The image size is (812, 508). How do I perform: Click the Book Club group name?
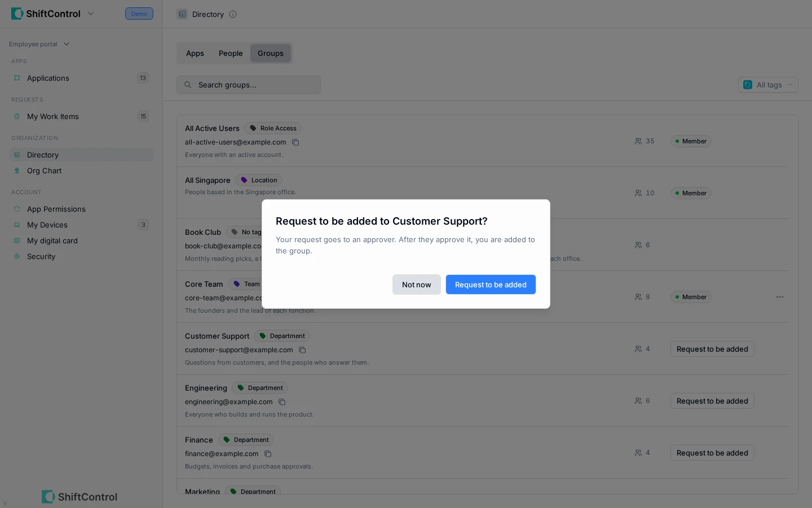tap(203, 232)
